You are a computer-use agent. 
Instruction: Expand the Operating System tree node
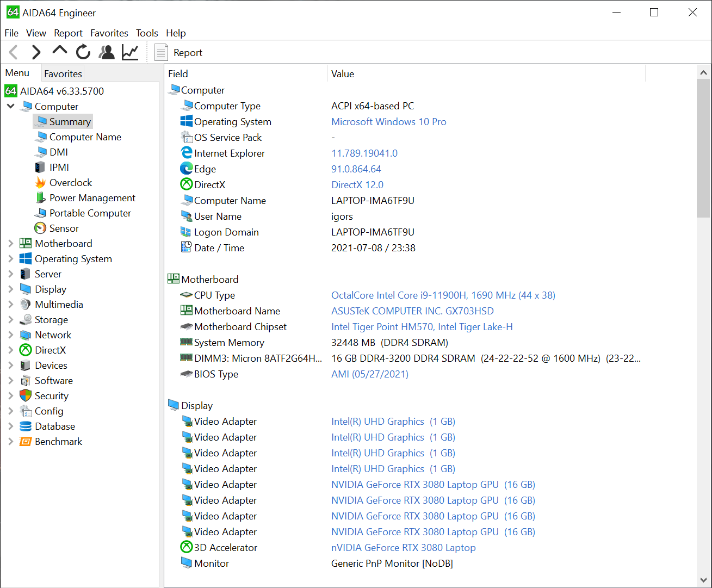(x=10, y=259)
